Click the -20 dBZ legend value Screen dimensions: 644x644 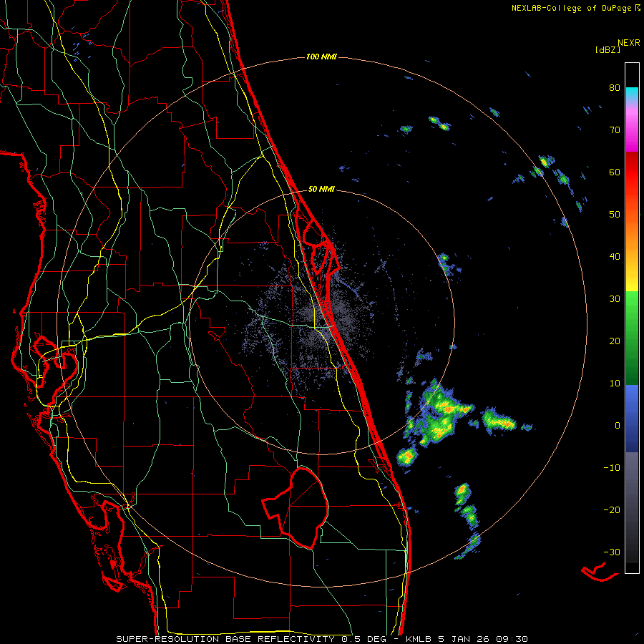coord(612,510)
